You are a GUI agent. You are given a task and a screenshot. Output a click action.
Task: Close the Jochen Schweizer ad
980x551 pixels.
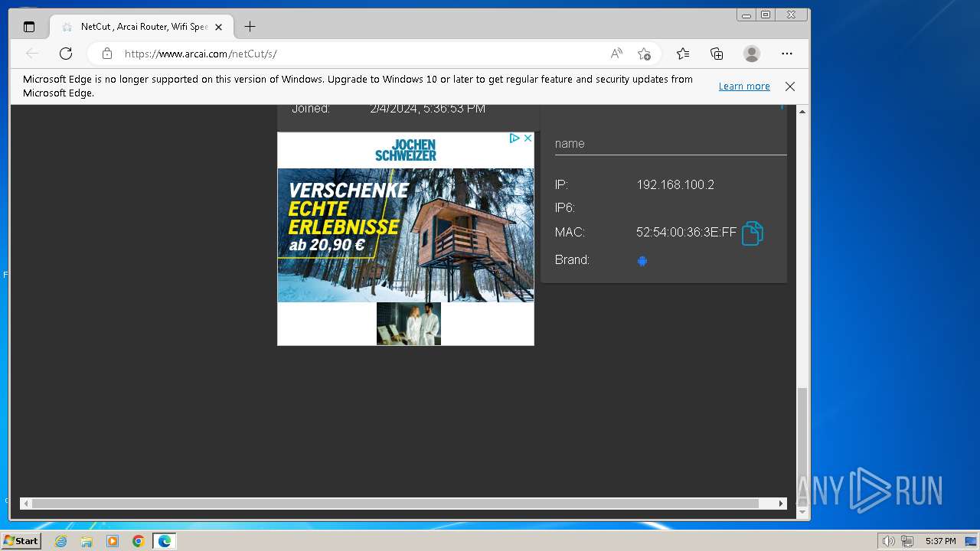528,139
